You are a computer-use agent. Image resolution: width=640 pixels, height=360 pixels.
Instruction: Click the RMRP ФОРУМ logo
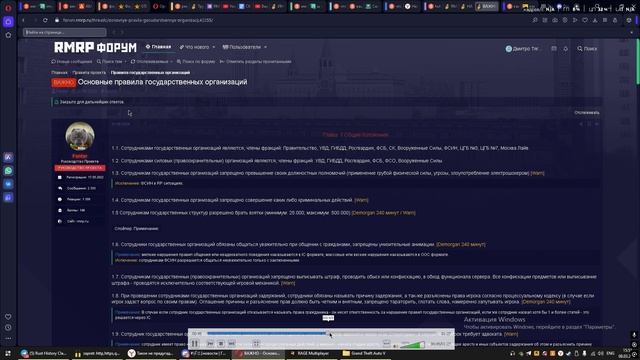tap(95, 47)
